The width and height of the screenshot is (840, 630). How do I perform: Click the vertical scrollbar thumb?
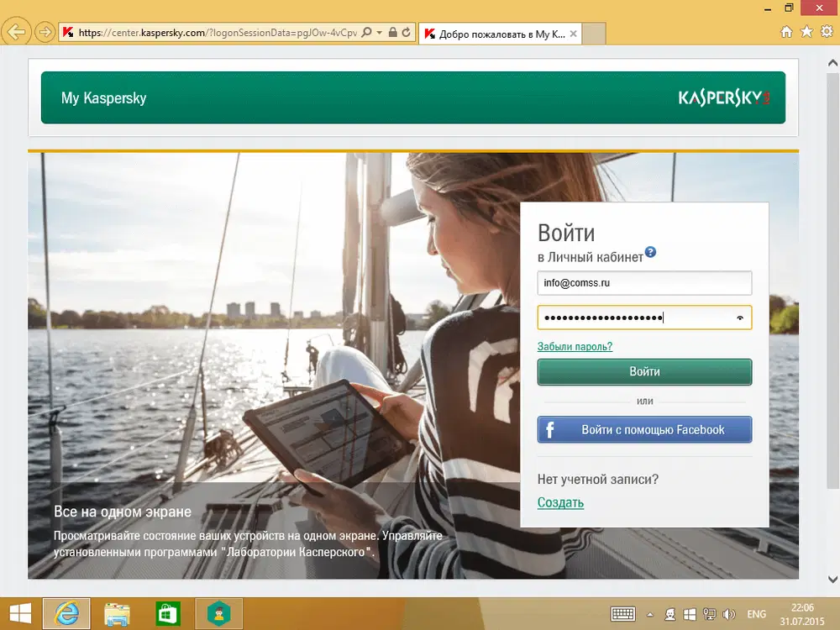pos(832,281)
